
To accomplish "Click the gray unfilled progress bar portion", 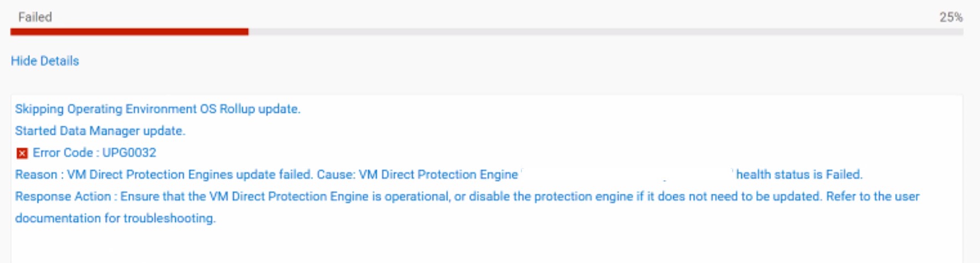I will [605, 32].
